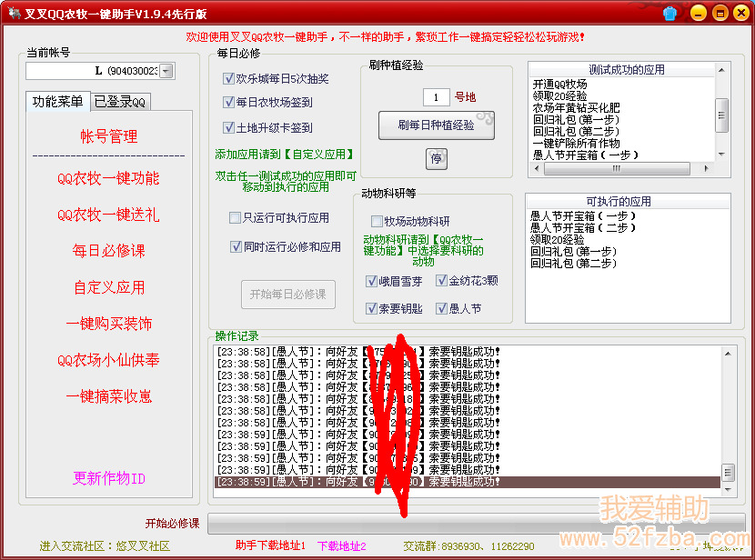
Task: Select 回归礼包(第一步) in tested apps list
Action: tap(576, 119)
